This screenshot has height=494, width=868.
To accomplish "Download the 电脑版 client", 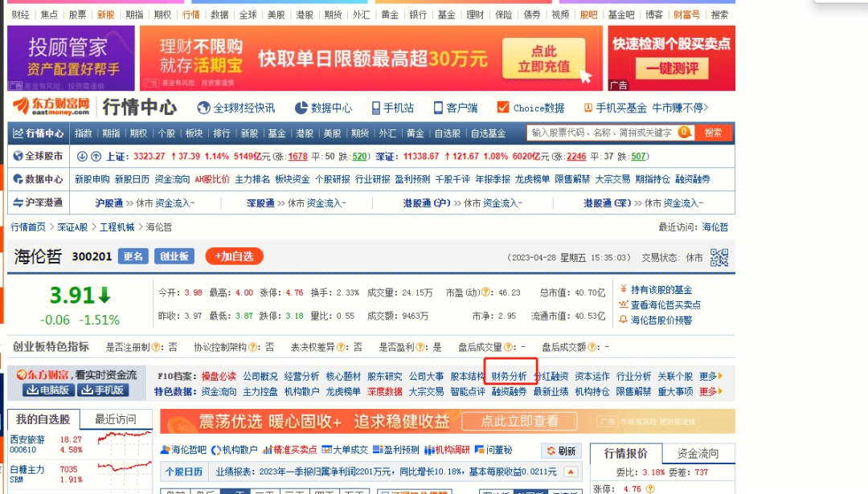I will point(48,390).
